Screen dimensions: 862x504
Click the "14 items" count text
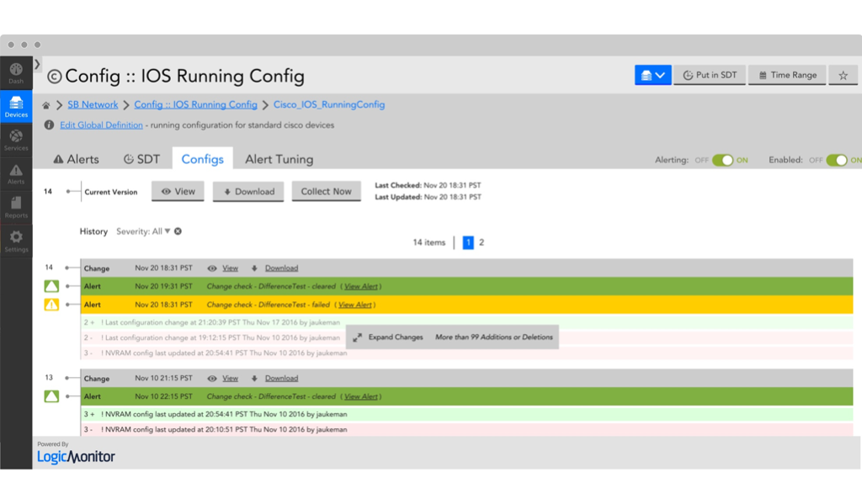428,242
